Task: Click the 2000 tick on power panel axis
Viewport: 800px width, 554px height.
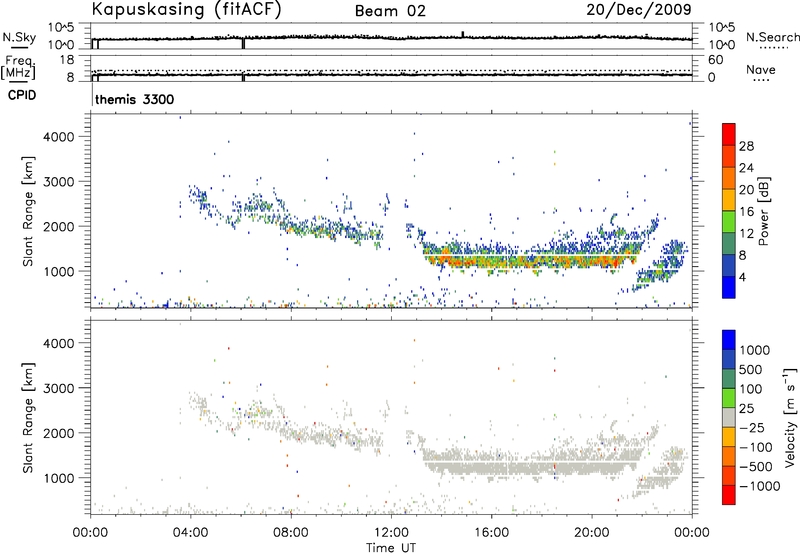Action: [x=59, y=226]
